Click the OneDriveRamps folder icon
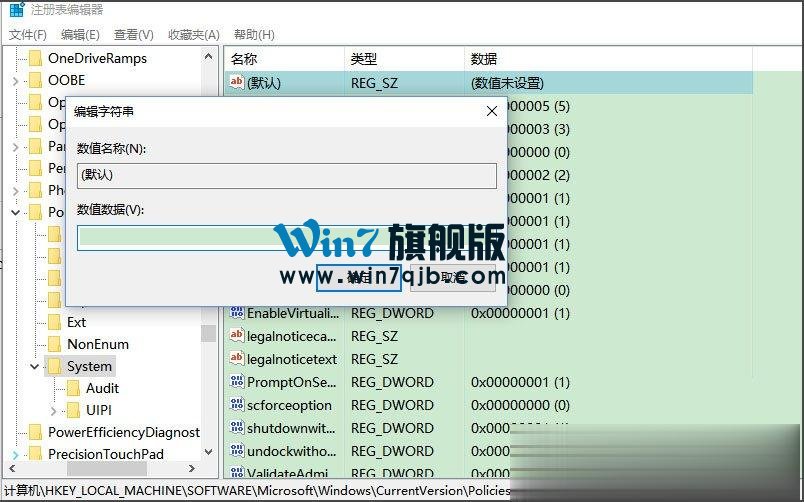This screenshot has width=804, height=502. click(35, 58)
